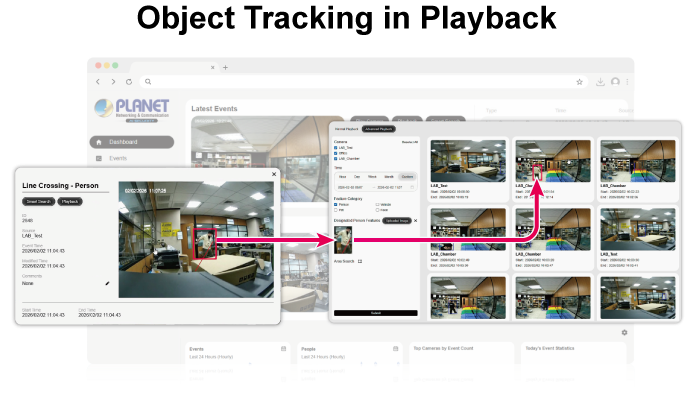700x405 pixels.
Task: Check the Vehicle feature category
Action: [376, 204]
